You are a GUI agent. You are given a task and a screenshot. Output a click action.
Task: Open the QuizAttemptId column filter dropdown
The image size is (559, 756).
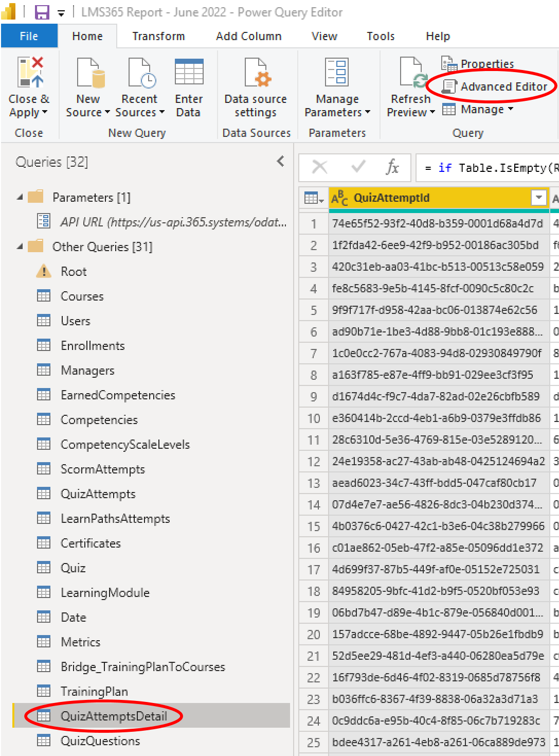[538, 198]
